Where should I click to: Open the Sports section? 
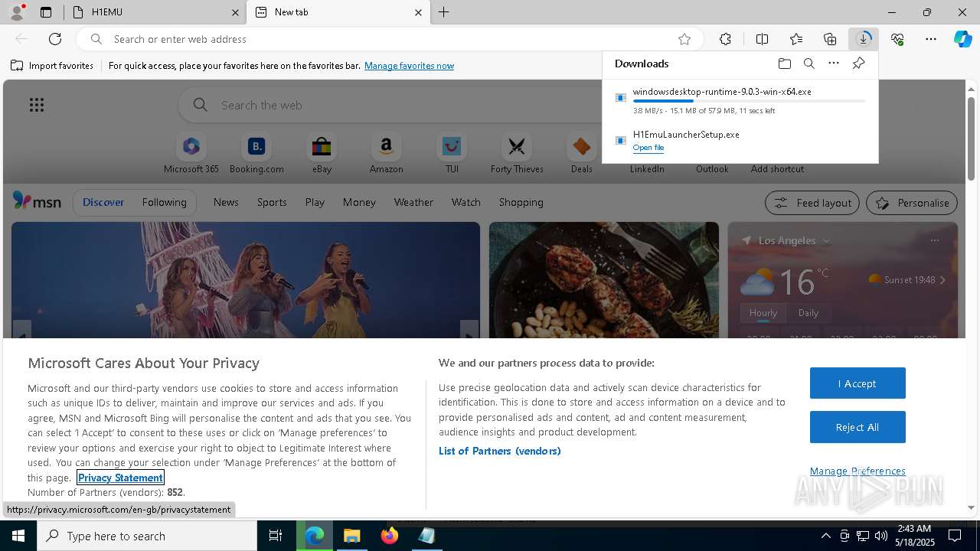(x=272, y=202)
